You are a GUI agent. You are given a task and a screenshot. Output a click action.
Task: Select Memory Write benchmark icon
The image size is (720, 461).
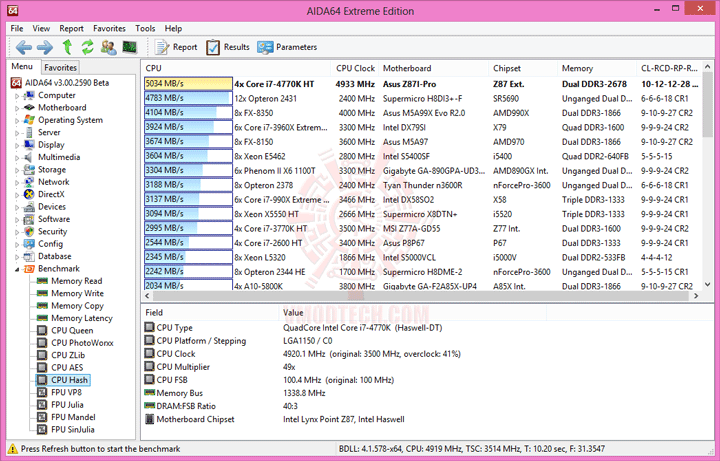(x=42, y=293)
